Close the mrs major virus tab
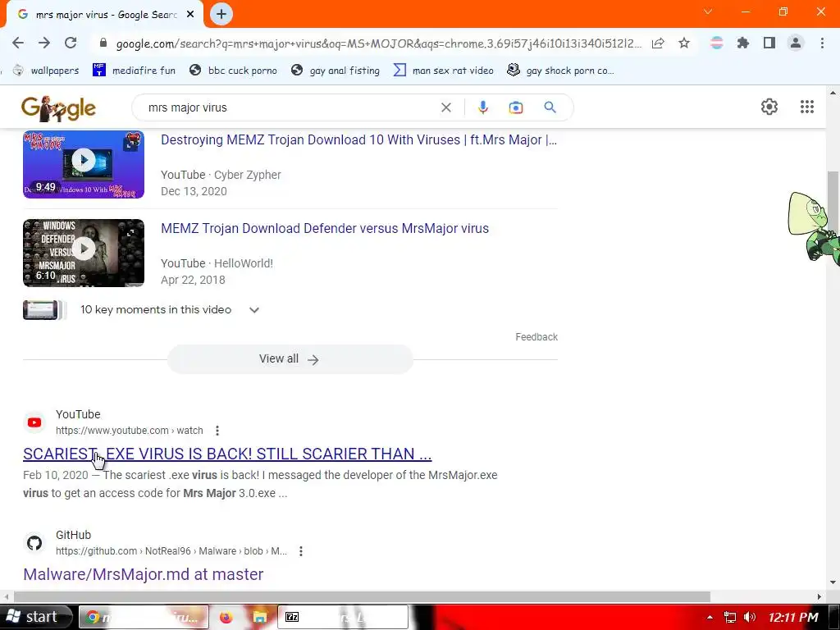Viewport: 840px width, 630px height. pos(189,15)
